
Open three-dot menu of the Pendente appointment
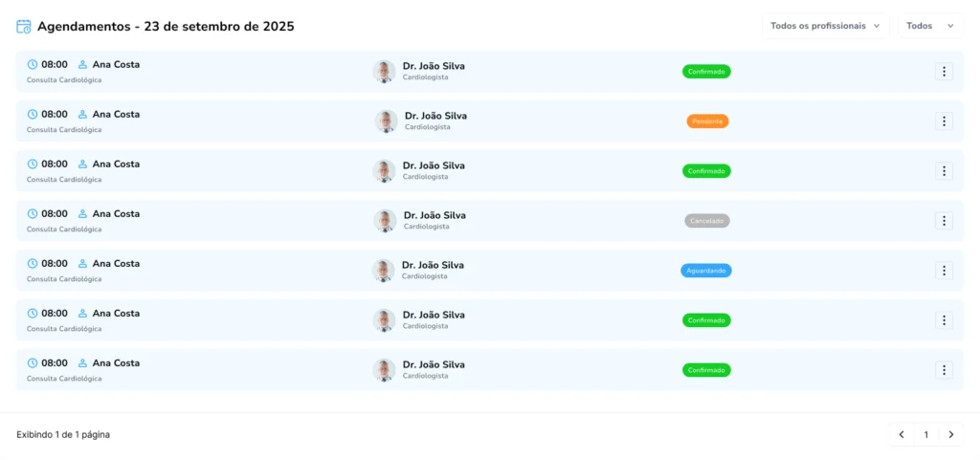pos(944,121)
